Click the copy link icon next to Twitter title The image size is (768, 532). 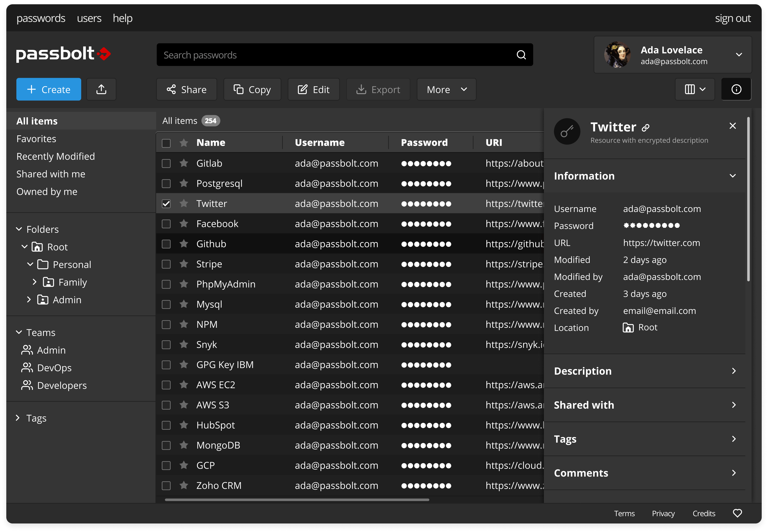click(645, 127)
